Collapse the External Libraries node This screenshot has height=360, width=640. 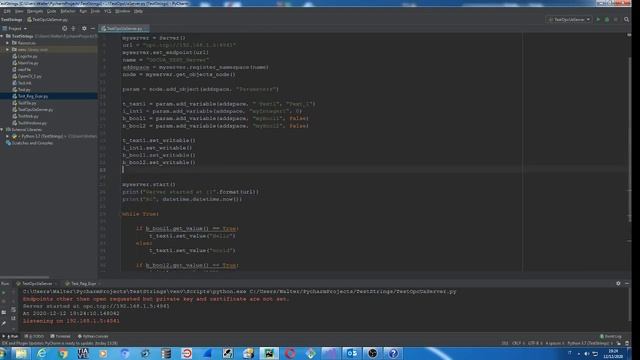click(x=2, y=129)
